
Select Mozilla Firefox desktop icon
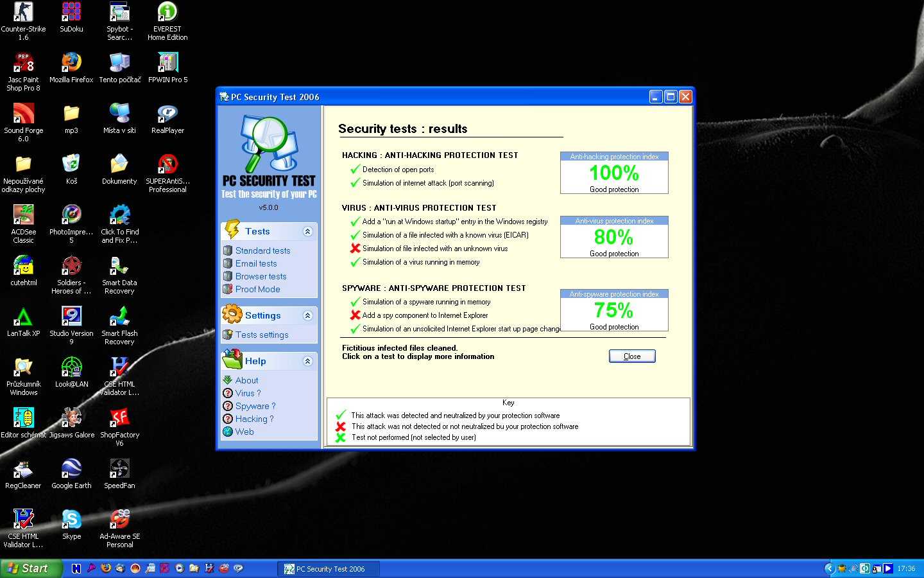[x=71, y=67]
